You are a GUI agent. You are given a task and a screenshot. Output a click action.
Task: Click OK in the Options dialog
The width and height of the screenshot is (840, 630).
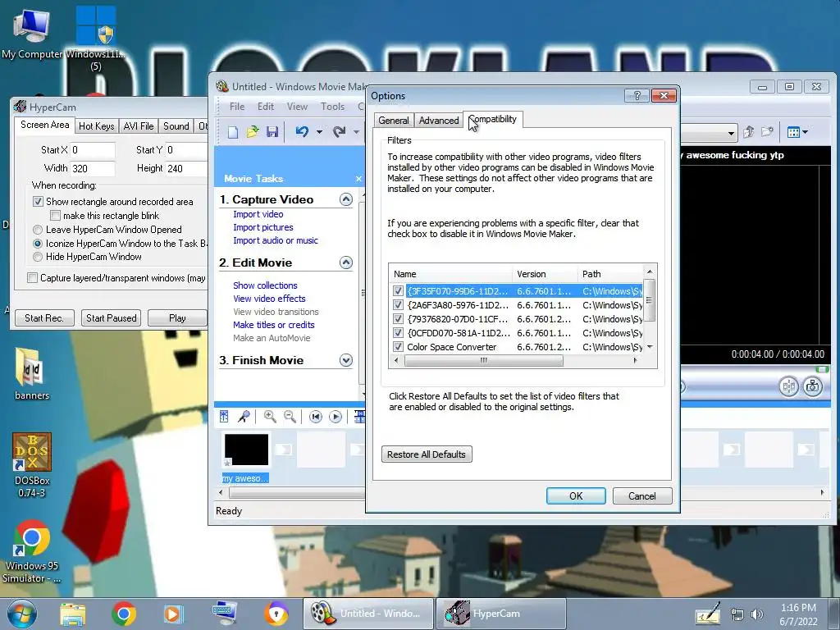pos(576,496)
